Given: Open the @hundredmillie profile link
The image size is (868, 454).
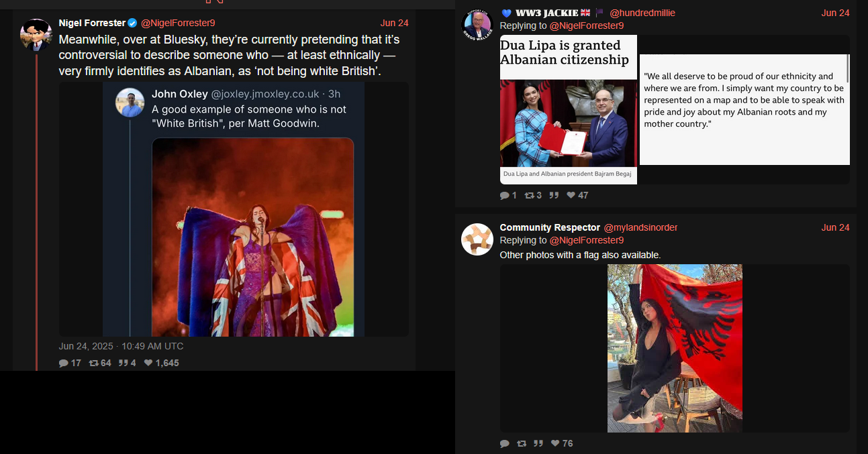Looking at the screenshot, I should [x=642, y=13].
